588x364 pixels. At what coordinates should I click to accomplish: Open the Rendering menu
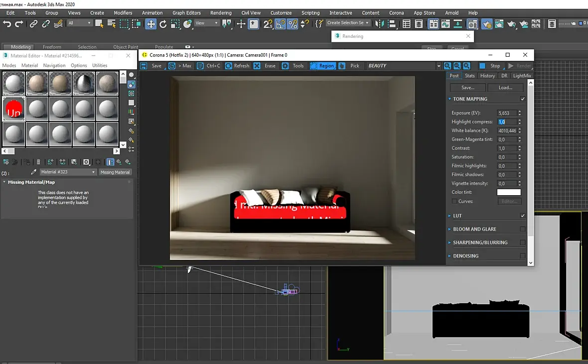tap(221, 13)
